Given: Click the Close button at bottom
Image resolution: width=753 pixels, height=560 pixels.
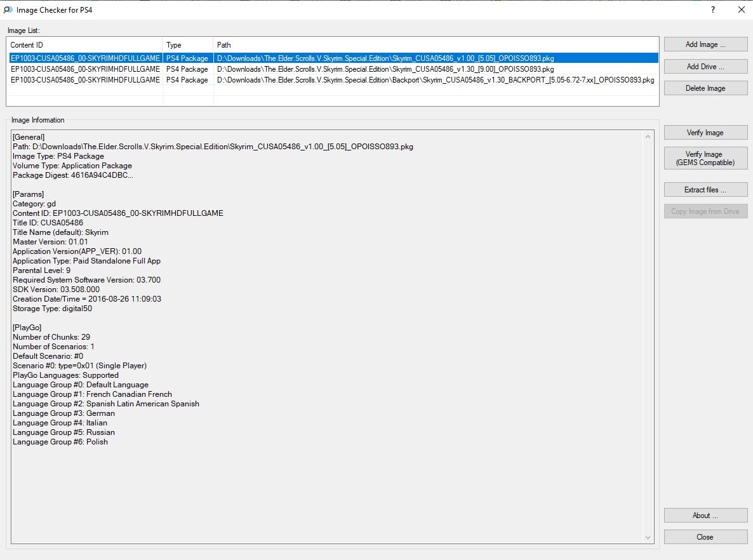Looking at the screenshot, I should pos(705,537).
